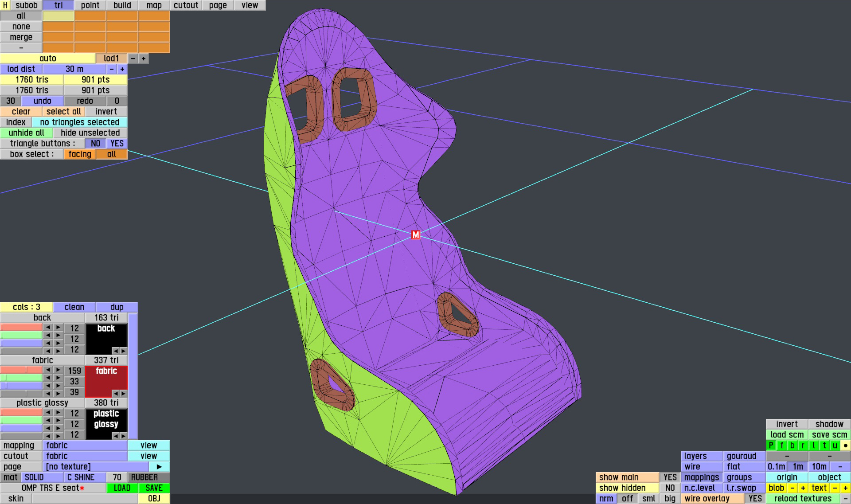Click the H hide-interface button
Viewport: 851px width, 504px height.
point(5,5)
